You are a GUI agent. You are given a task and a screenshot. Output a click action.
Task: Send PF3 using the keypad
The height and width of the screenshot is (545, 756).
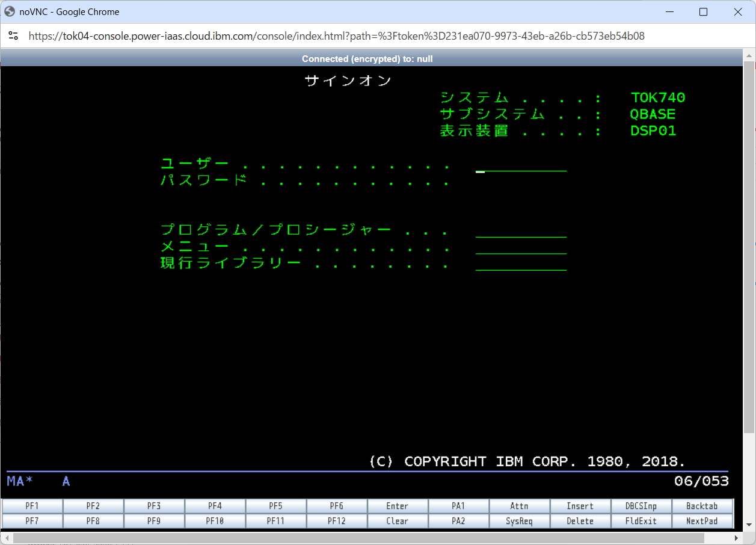coord(154,506)
